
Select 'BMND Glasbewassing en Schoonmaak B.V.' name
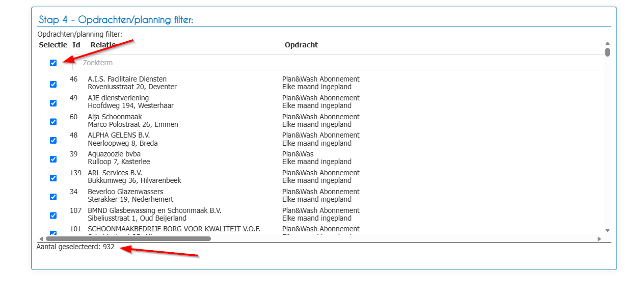[154, 210]
